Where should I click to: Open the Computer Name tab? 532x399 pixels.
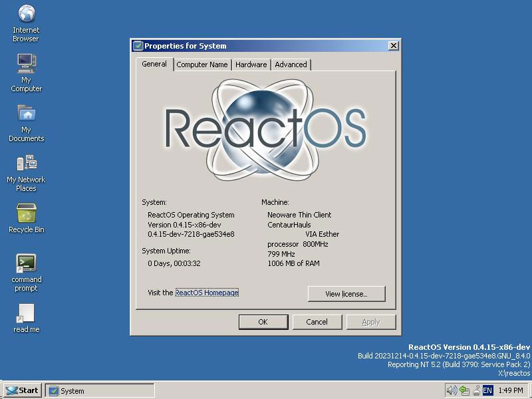click(202, 65)
